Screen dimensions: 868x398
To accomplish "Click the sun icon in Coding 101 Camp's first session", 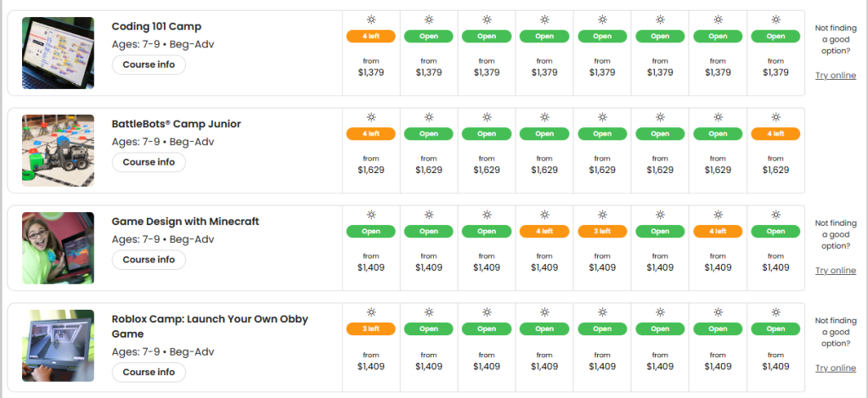I will click(x=370, y=20).
